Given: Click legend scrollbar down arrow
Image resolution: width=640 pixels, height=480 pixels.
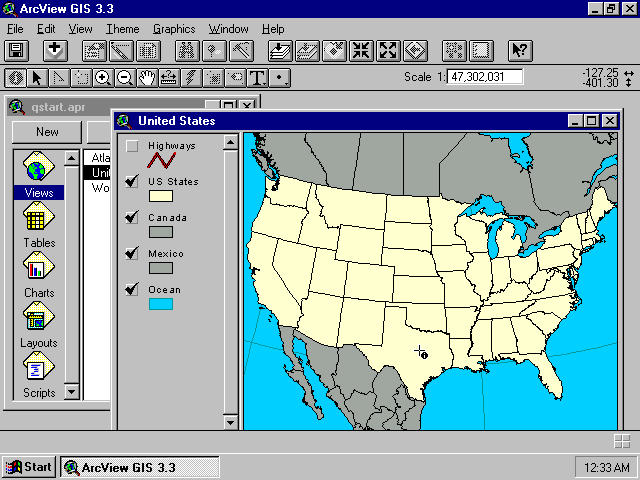Looking at the screenshot, I should pos(230,422).
